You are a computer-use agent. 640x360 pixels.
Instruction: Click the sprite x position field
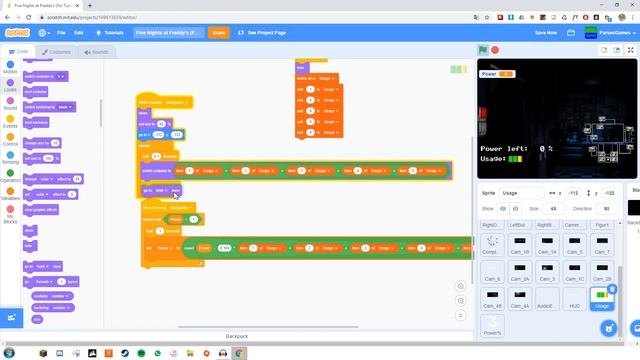point(573,193)
